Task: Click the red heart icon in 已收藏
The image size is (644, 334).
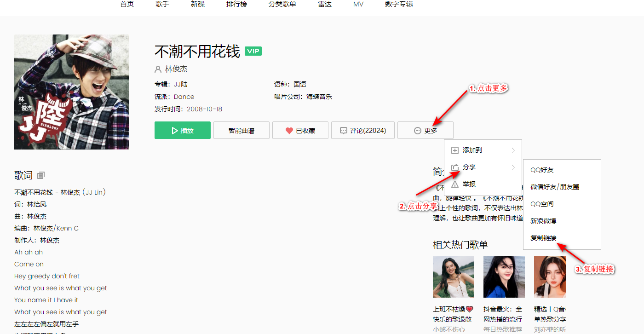Action: 289,131
